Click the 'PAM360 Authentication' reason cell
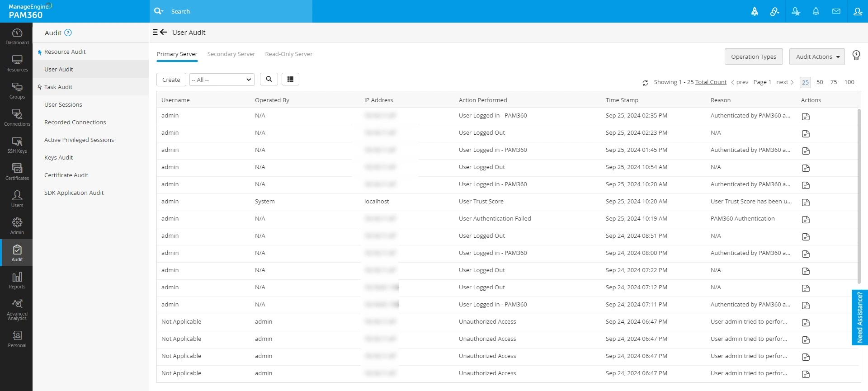Screen dimensions: 868x391 742,218
